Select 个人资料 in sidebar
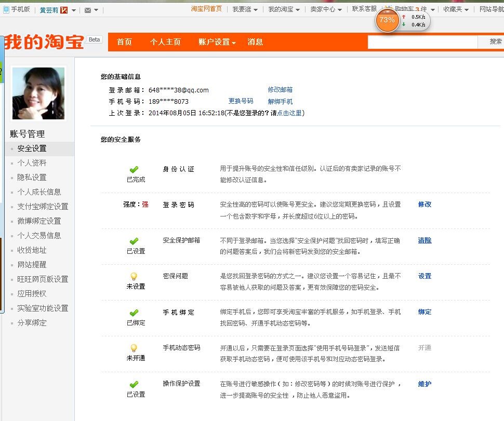The height and width of the screenshot is (421, 504). (32, 163)
